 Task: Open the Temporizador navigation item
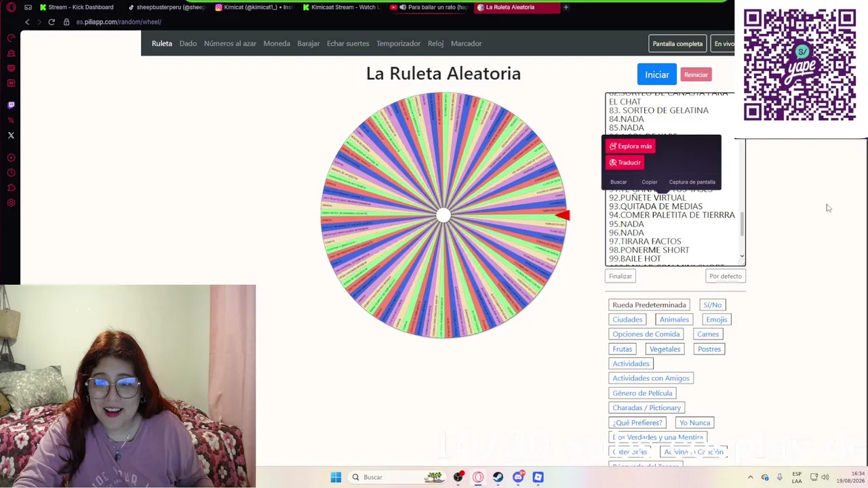click(399, 43)
